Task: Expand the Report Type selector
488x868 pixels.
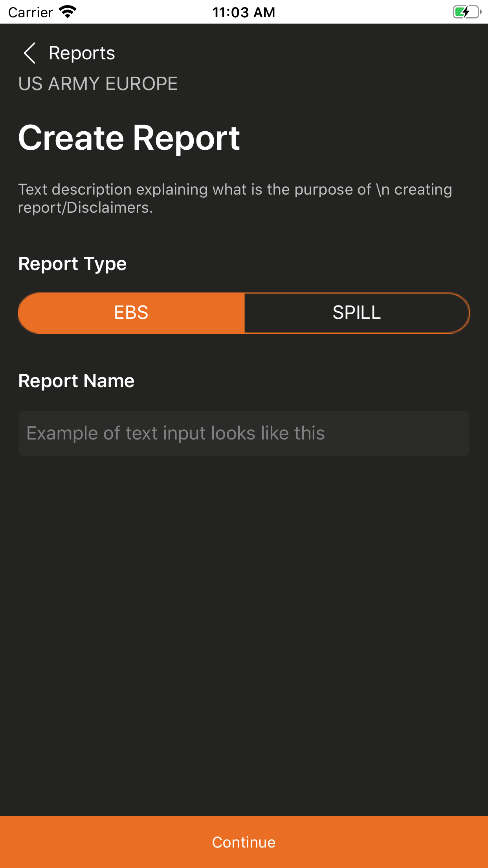Action: pyautogui.click(x=244, y=313)
